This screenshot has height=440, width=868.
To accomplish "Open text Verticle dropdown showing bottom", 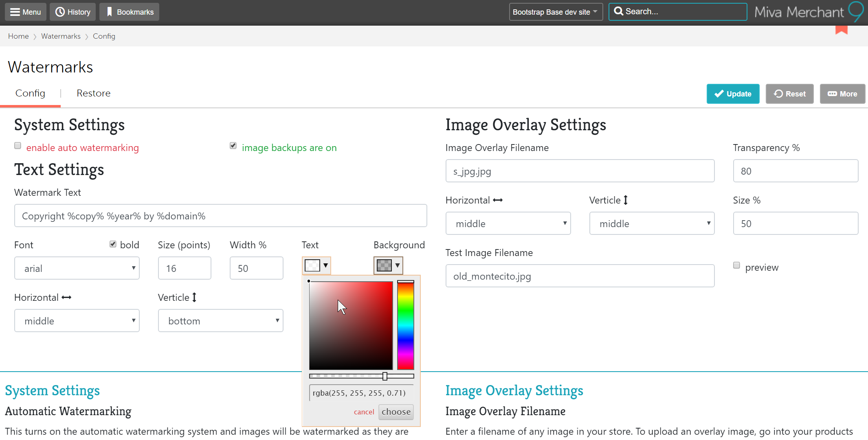I will pos(220,321).
